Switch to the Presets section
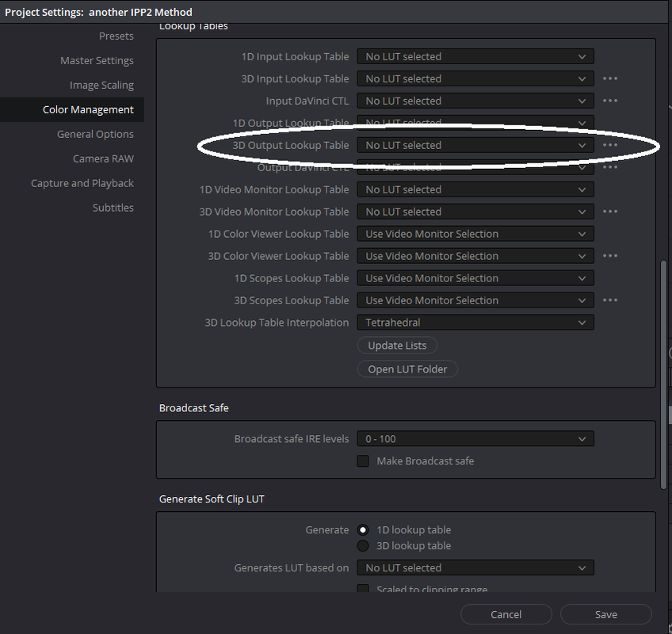The width and height of the screenshot is (672, 634). 116,36
